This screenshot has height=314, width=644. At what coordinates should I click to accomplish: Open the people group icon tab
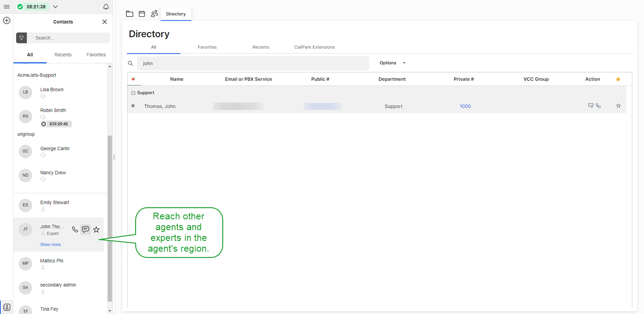pos(154,14)
